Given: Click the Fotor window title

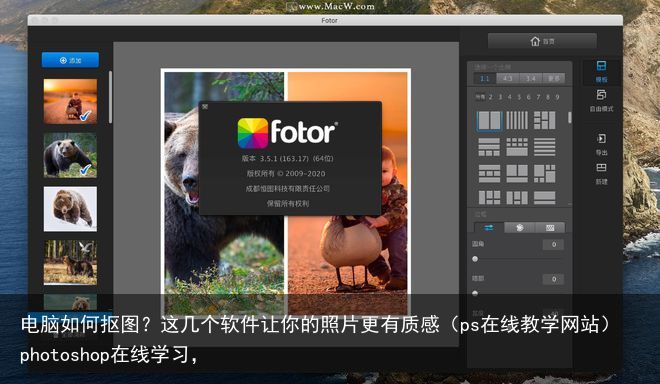Looking at the screenshot, I should point(329,20).
